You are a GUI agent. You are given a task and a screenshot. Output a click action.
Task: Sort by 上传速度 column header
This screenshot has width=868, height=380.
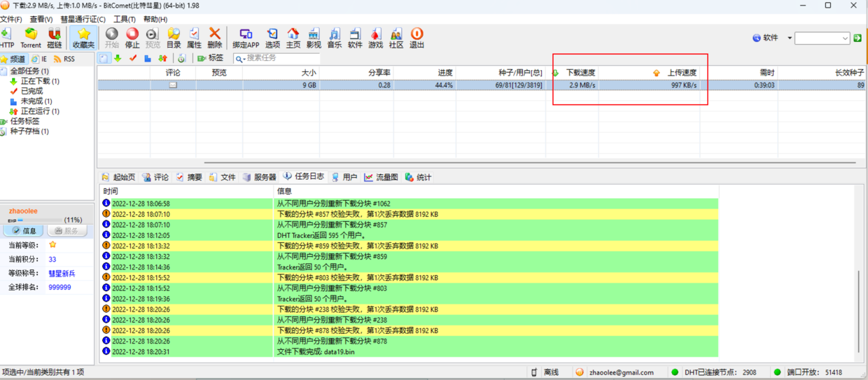[649, 72]
